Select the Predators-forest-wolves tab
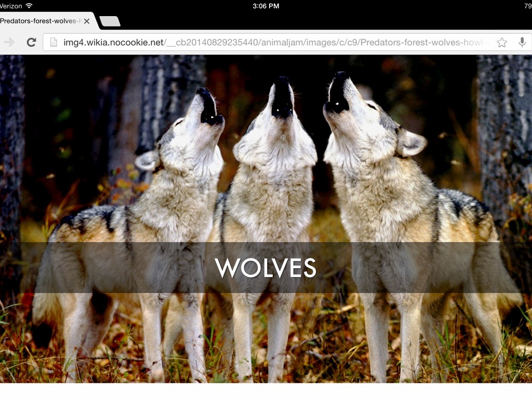Image resolution: width=532 pixels, height=399 pixels. pyautogui.click(x=39, y=21)
